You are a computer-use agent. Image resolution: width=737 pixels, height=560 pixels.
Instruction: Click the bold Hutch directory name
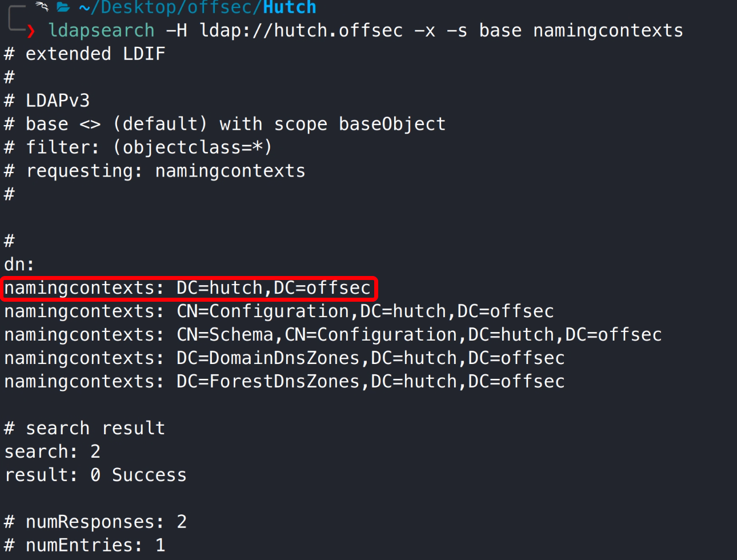click(289, 7)
